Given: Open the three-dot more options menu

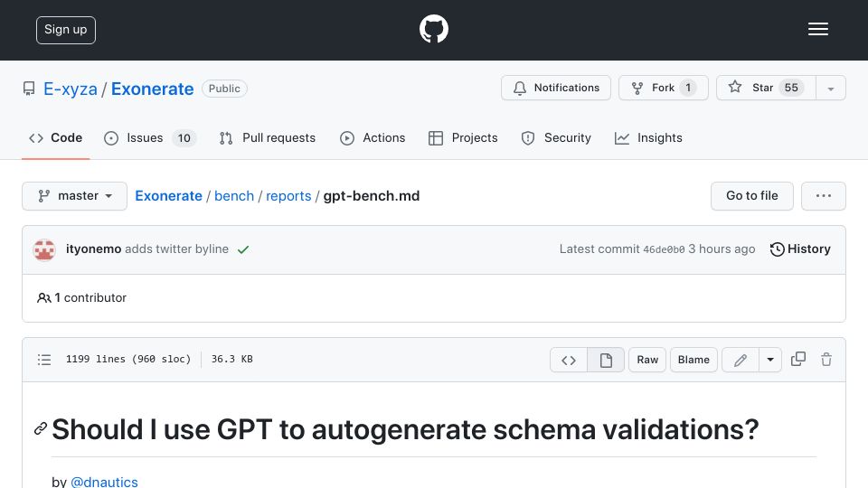Looking at the screenshot, I should click(823, 196).
